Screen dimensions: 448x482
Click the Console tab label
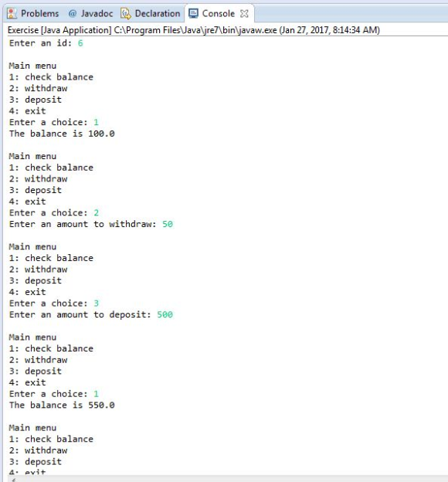(219, 14)
